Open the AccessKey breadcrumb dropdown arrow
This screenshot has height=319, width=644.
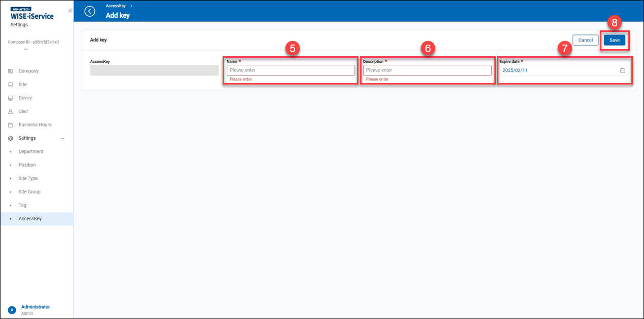pos(131,7)
